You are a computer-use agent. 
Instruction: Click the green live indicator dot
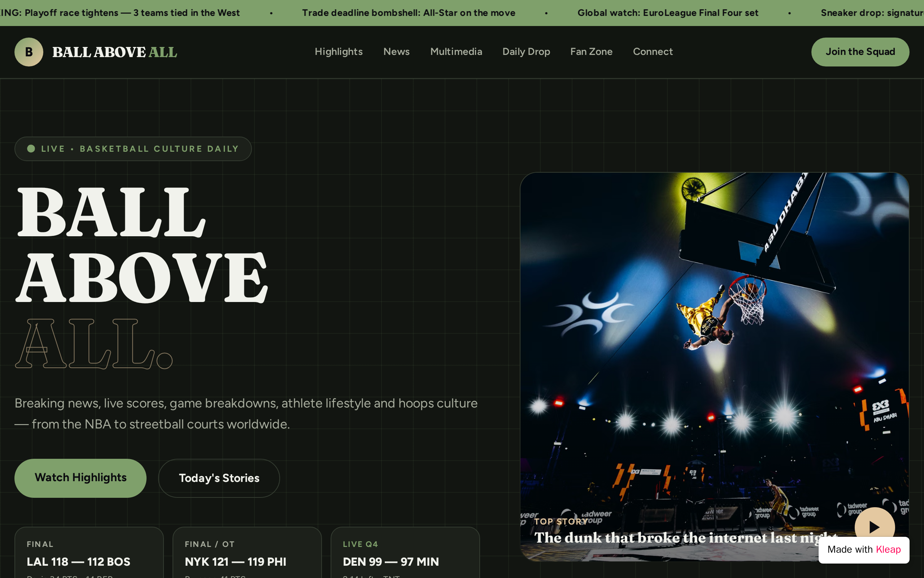click(31, 149)
